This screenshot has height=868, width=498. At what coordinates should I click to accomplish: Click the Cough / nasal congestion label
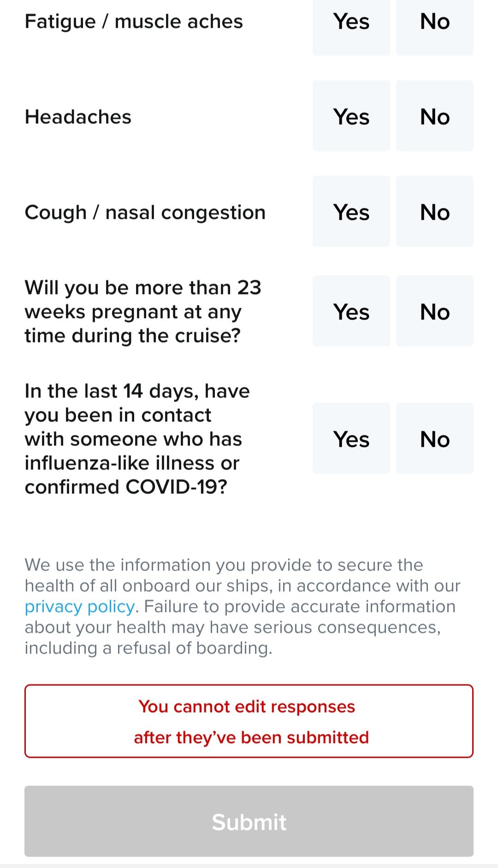click(x=145, y=213)
